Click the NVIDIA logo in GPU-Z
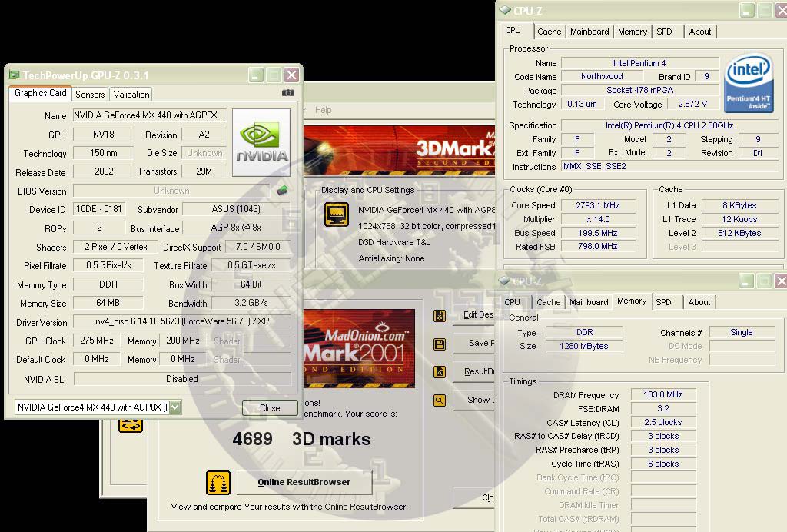The image size is (787, 532). click(261, 142)
